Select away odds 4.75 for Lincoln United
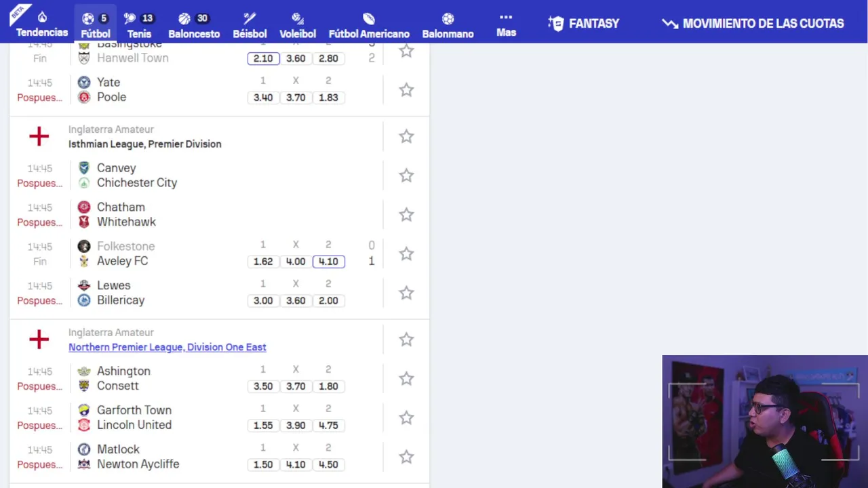 tap(328, 426)
